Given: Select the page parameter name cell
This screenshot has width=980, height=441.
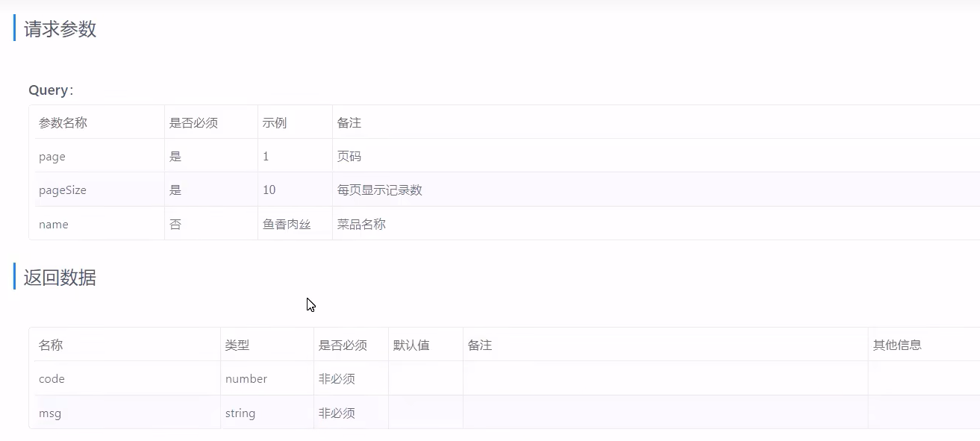Looking at the screenshot, I should pos(52,157).
